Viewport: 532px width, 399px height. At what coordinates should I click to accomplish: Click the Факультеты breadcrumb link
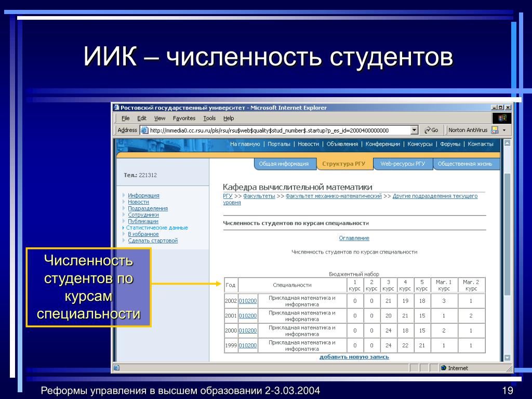tap(259, 196)
